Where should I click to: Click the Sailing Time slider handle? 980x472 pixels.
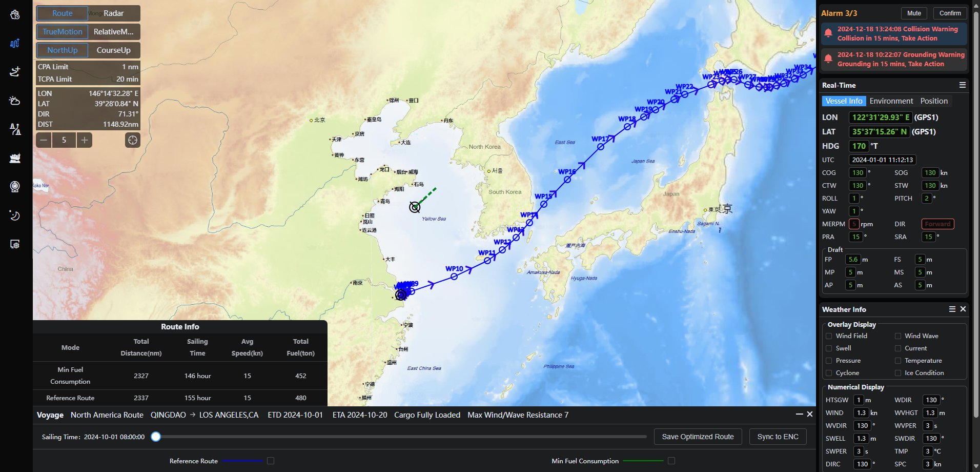(x=156, y=437)
